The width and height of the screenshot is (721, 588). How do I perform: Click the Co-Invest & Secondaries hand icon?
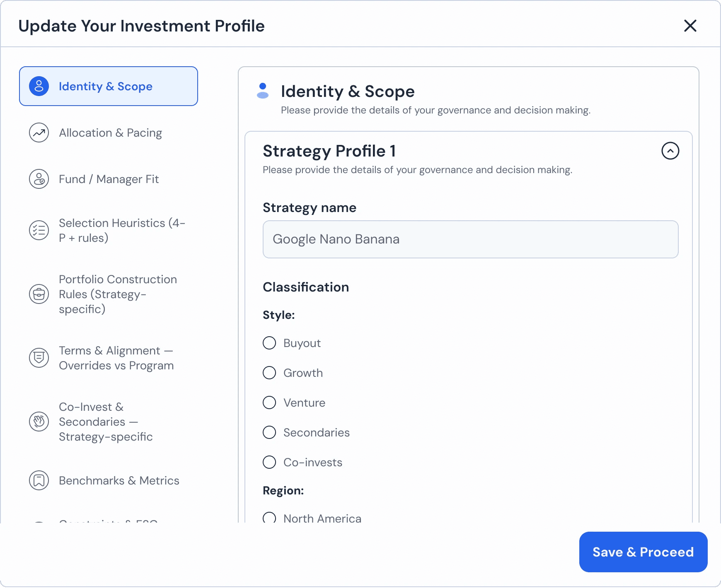tap(39, 422)
